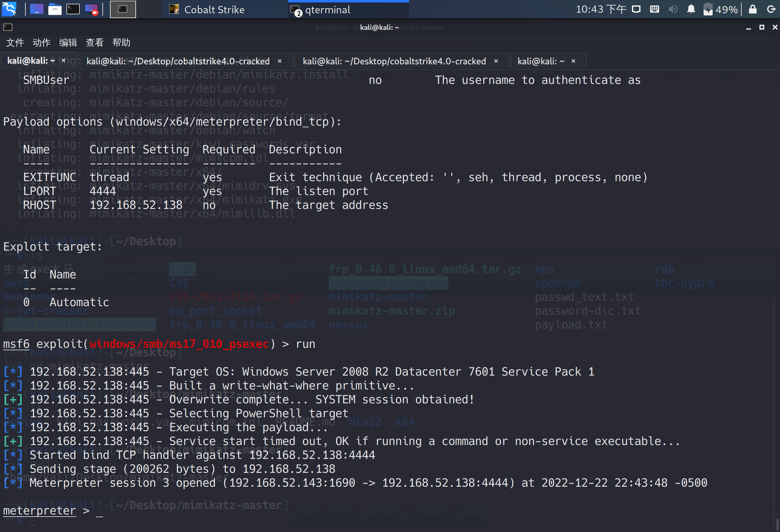The image size is (780, 532).
Task: Open the 编辑 menu
Action: [68, 43]
